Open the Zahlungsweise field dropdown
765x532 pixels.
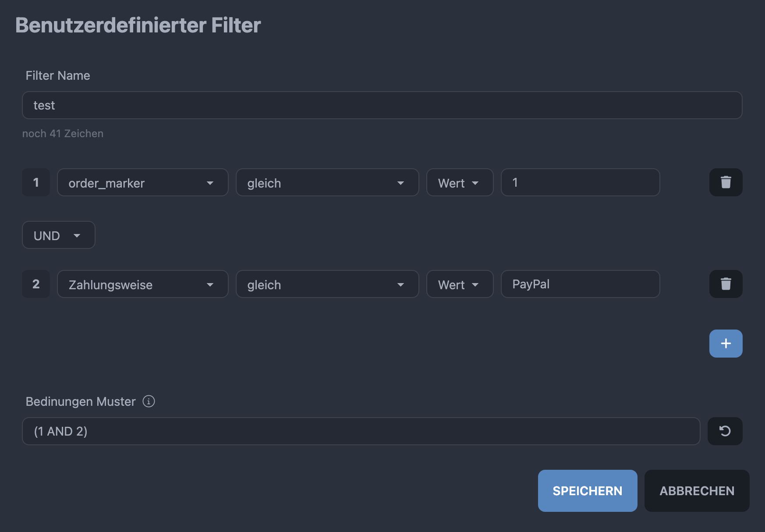point(143,284)
